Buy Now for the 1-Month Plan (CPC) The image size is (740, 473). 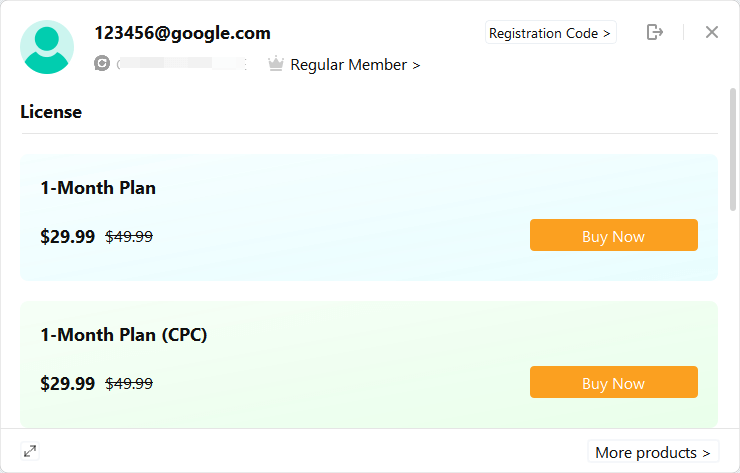click(614, 382)
